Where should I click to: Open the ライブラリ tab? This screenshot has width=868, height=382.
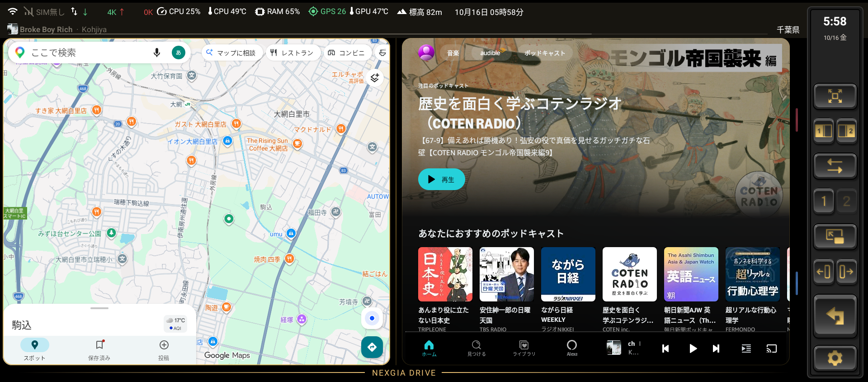click(x=524, y=349)
